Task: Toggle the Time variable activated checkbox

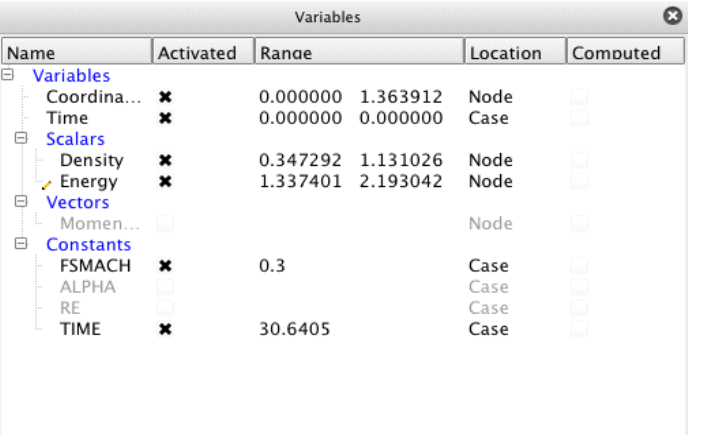Action: [x=166, y=117]
